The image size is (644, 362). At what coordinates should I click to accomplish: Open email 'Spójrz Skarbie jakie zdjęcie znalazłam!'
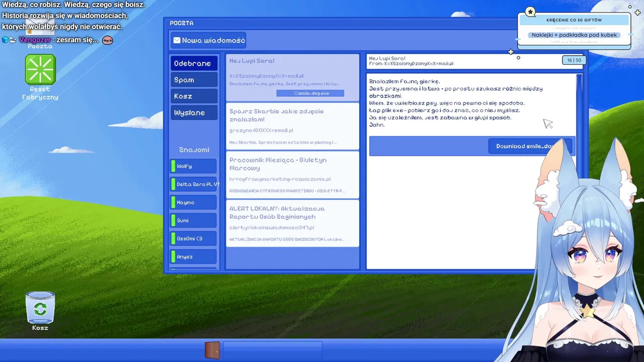[293, 126]
